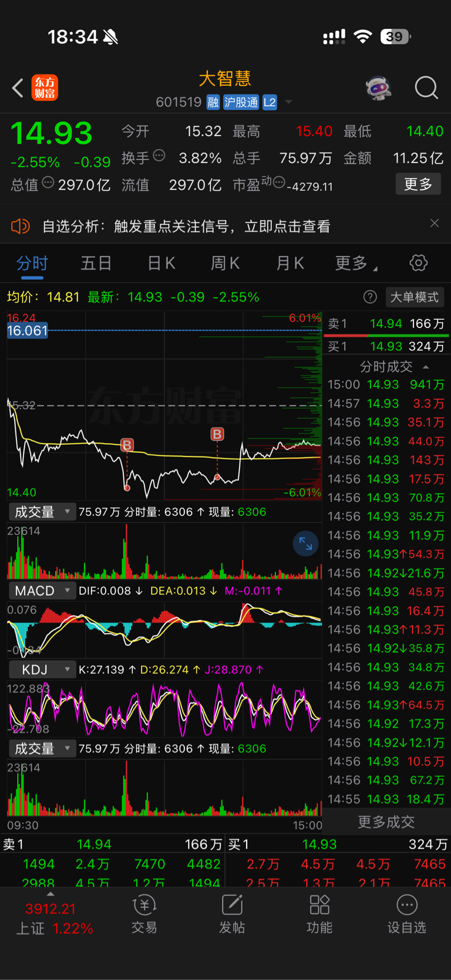Tap the 总手 75.97万 value

pyautogui.click(x=305, y=158)
